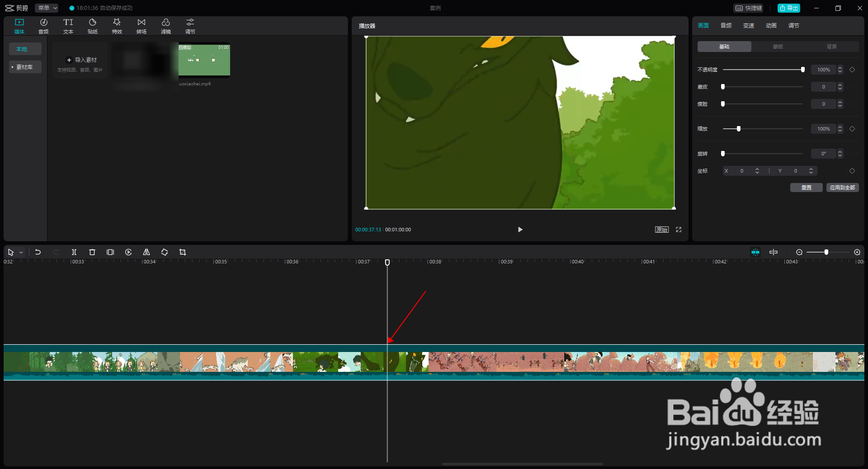Enter fullscreen preview mode
The height and width of the screenshot is (469, 868).
[679, 230]
